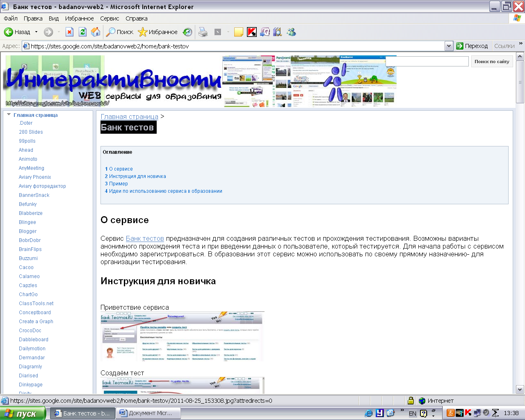Click the Поиск по сайту button
Image resolution: width=525 pixels, height=420 pixels.
492,62
